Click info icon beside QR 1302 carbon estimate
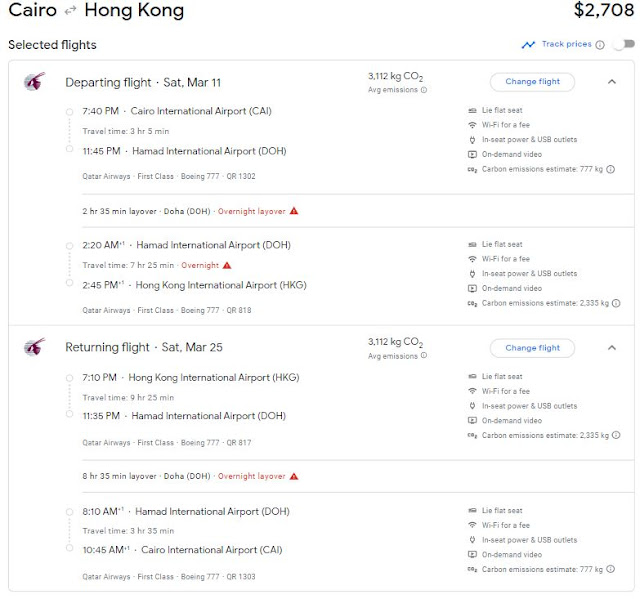640x599 pixels. tap(610, 169)
